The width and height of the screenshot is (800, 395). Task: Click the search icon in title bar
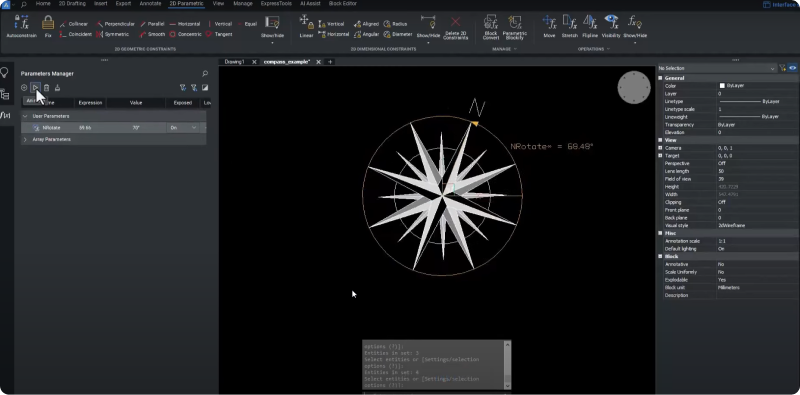pyautogui.click(x=23, y=4)
